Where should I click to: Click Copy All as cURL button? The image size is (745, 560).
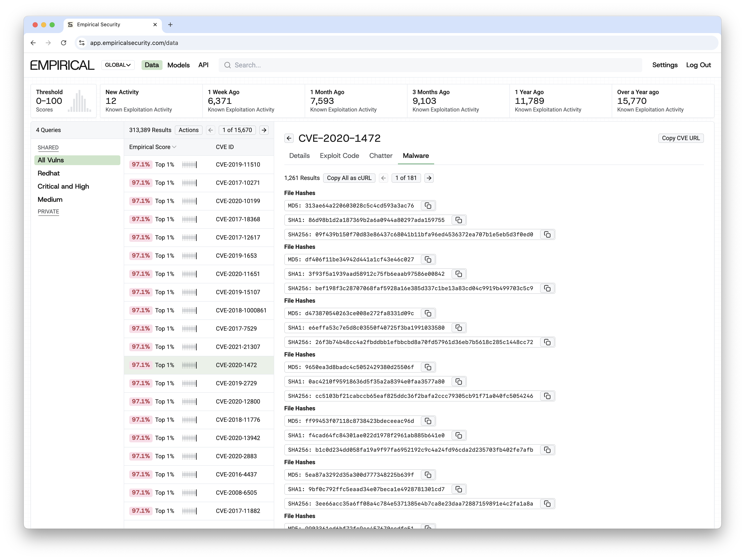[x=349, y=178]
